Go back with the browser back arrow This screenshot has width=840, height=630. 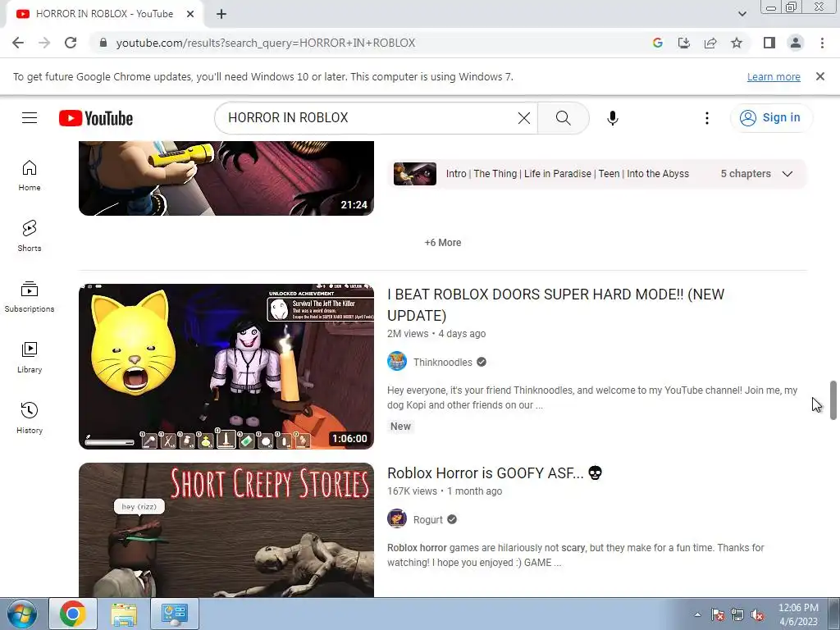coord(18,43)
